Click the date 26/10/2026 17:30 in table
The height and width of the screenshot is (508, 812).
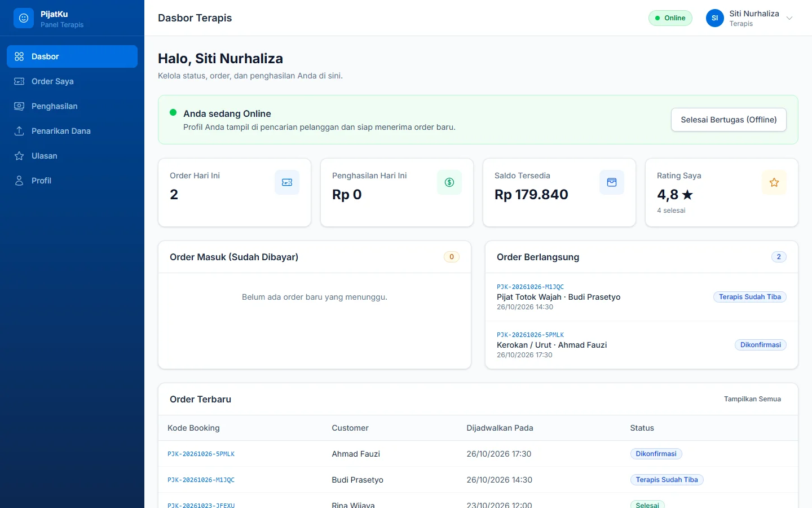pos(498,454)
